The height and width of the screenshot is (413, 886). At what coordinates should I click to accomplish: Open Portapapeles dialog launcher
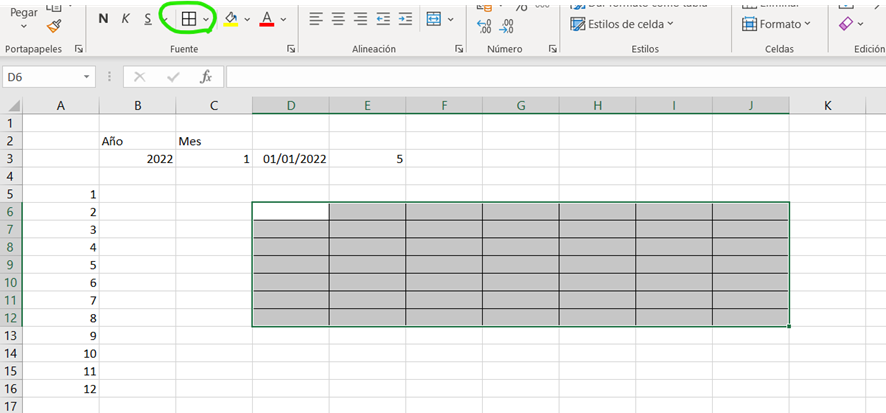click(x=79, y=50)
